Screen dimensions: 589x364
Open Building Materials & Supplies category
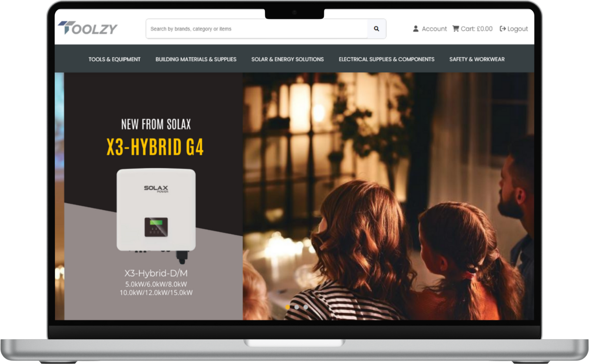196,59
